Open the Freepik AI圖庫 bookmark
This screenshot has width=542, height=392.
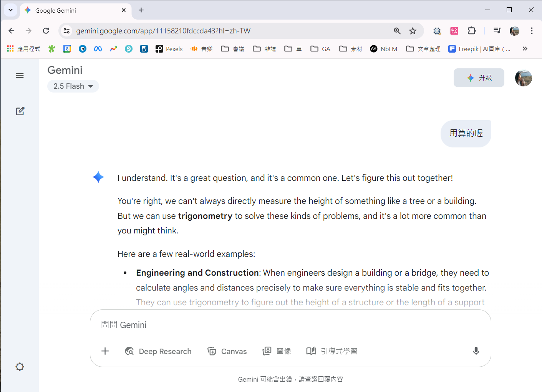tap(479, 49)
